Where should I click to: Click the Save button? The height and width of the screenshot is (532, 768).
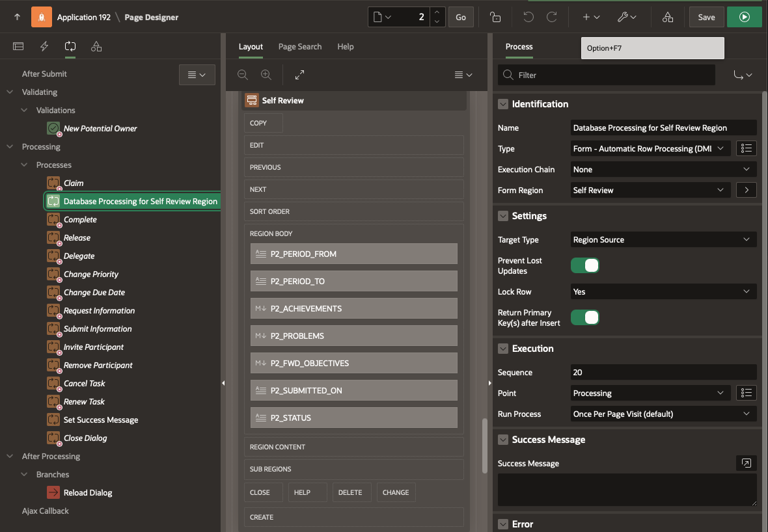[706, 18]
